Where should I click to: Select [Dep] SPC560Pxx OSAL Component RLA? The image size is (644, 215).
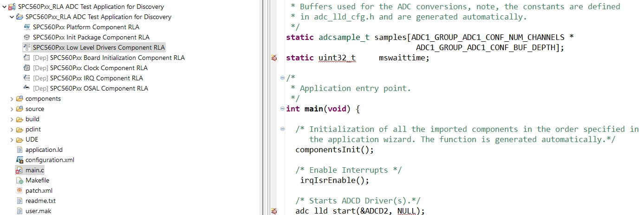pos(91,88)
